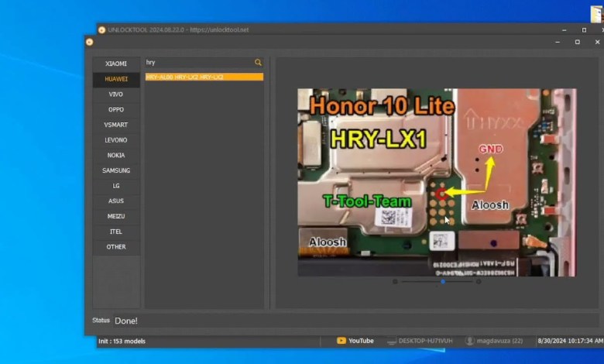The image size is (604, 364).
Task: Click the left dot of the image slider
Action: click(395, 282)
